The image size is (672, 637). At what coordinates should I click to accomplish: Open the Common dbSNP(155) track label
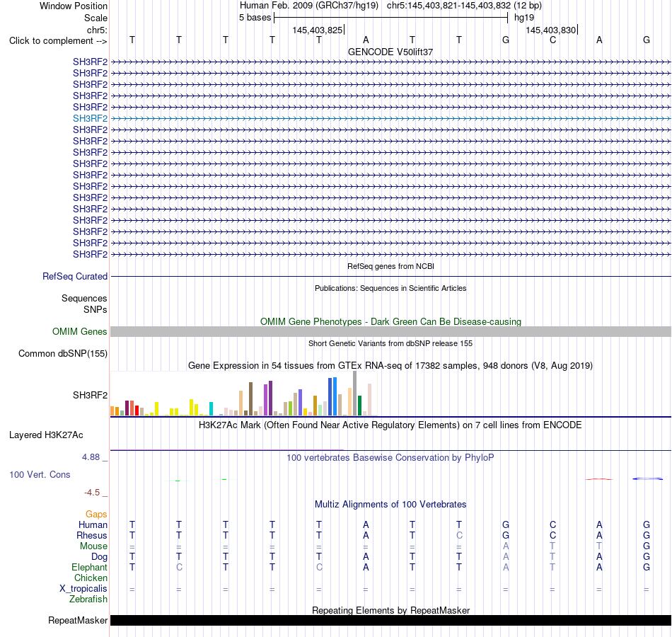pyautogui.click(x=62, y=353)
